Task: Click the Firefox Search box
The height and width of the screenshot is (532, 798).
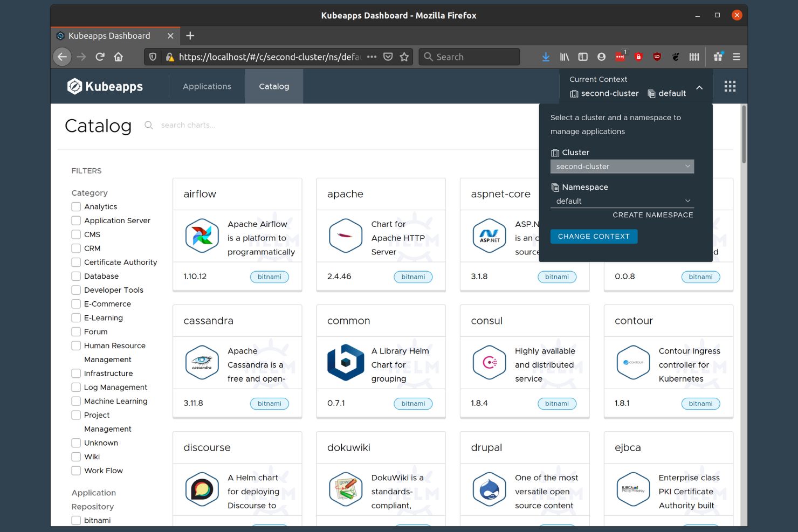Action: (x=469, y=57)
